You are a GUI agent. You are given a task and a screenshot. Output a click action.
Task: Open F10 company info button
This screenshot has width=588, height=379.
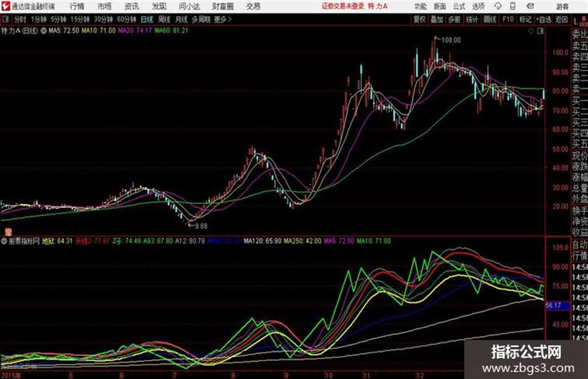point(508,19)
